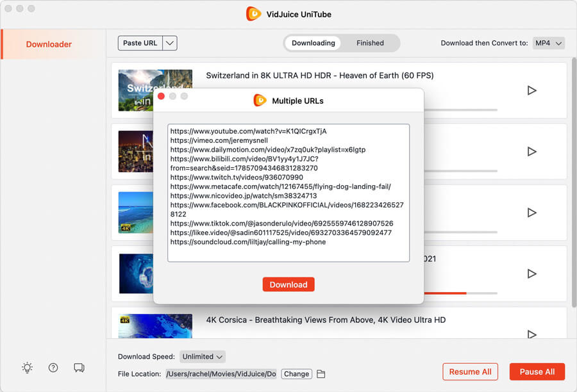Click the Change file location button
The width and height of the screenshot is (577, 392).
pos(297,374)
